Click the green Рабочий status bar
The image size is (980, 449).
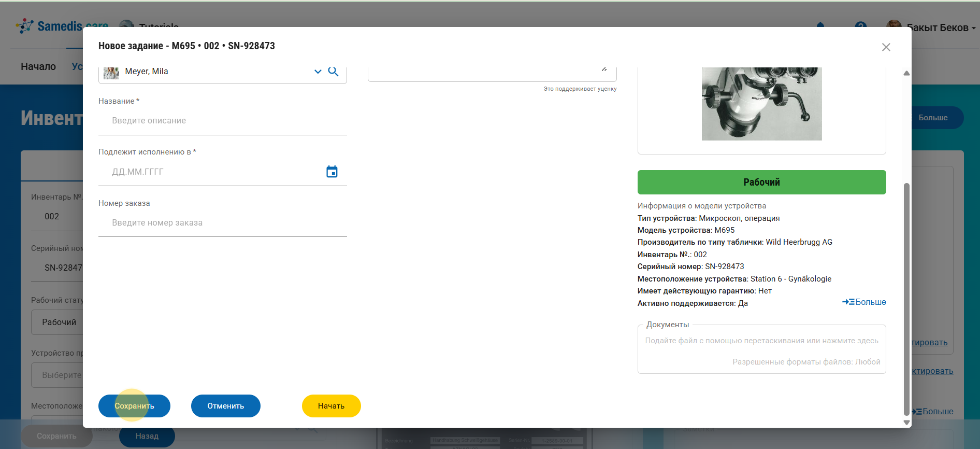tap(761, 182)
